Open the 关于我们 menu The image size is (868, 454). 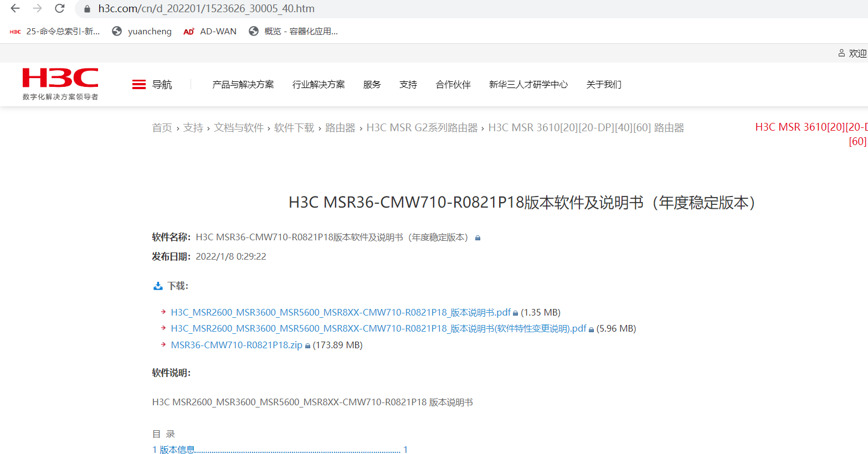click(604, 84)
